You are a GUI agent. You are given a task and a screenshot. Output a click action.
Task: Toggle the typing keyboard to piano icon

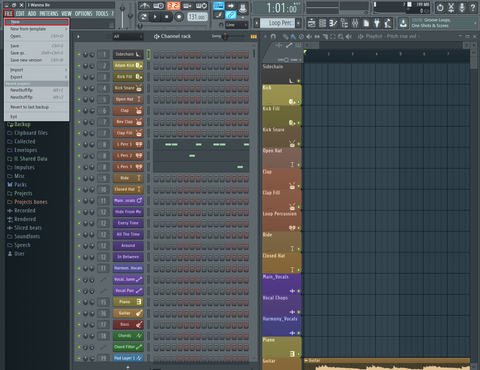(218, 6)
